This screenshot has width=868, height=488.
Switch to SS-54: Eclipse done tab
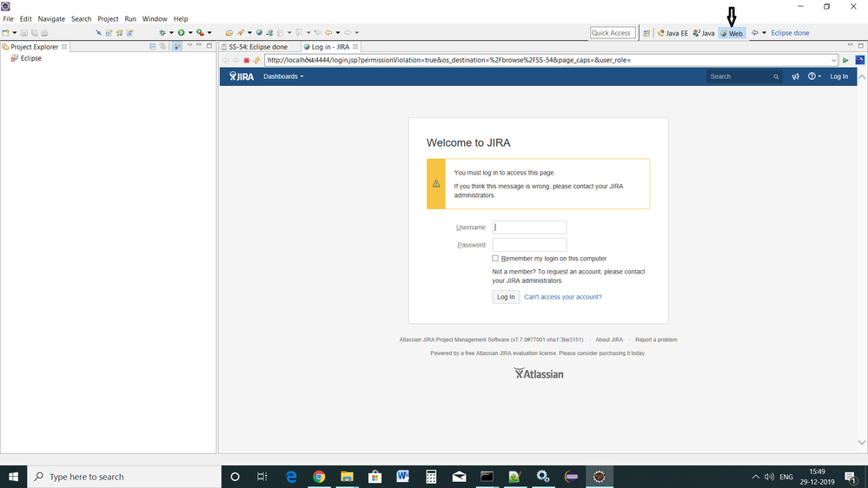coord(258,47)
